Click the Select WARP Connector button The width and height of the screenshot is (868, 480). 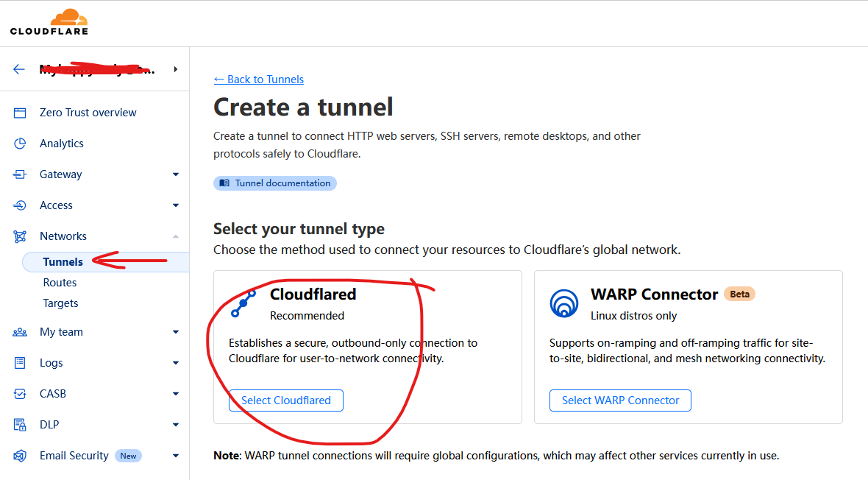click(621, 400)
